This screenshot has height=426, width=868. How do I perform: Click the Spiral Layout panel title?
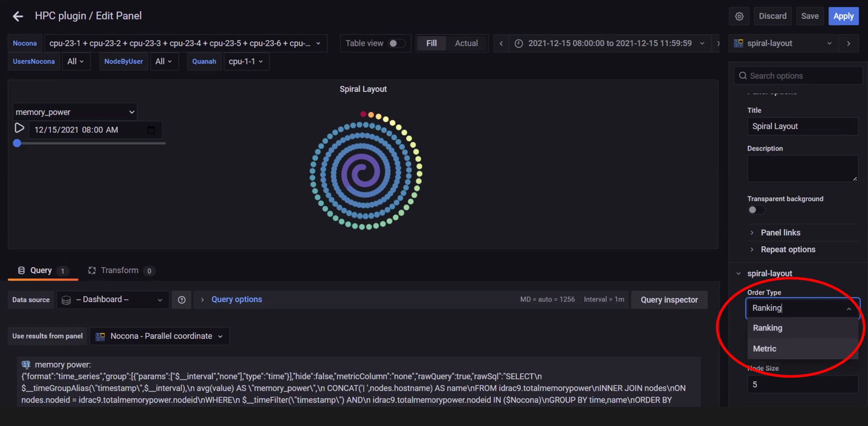point(363,89)
